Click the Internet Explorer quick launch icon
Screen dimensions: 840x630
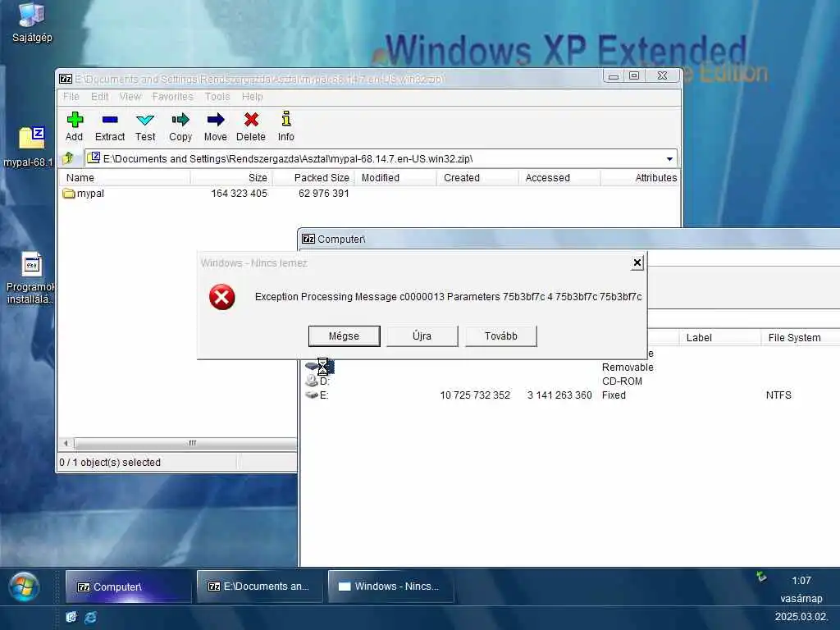(x=91, y=617)
